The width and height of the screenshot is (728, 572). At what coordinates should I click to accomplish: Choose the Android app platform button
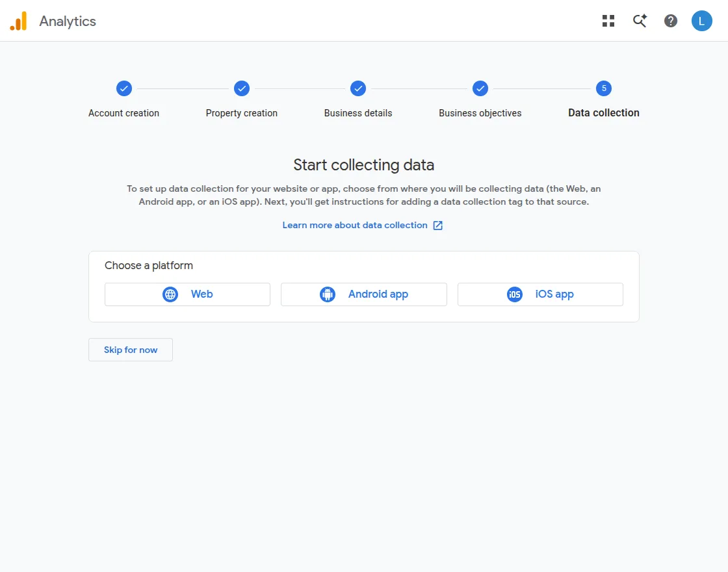pyautogui.click(x=364, y=294)
